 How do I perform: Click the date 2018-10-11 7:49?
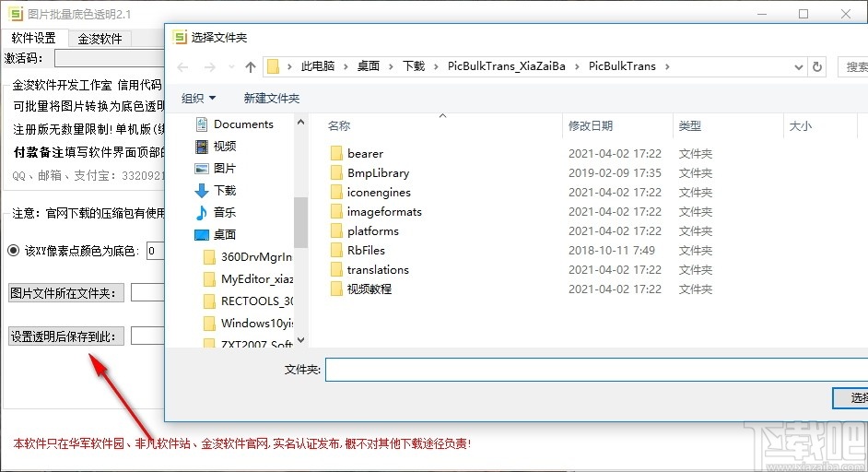coord(611,251)
